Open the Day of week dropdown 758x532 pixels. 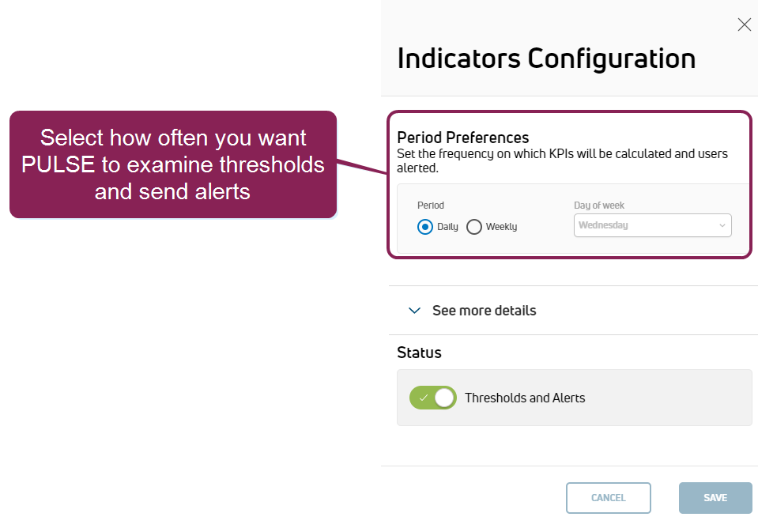pos(652,225)
